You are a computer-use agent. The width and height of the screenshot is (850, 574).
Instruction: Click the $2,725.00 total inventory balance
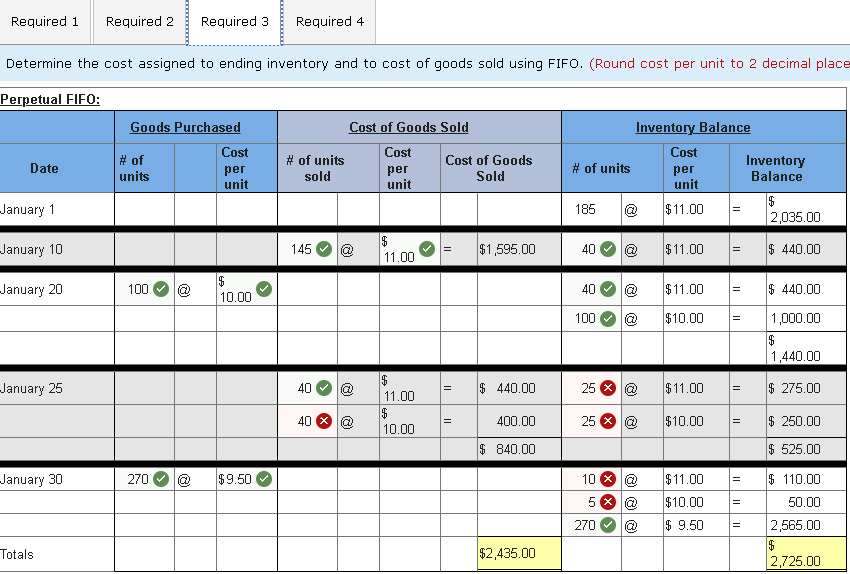click(x=806, y=553)
